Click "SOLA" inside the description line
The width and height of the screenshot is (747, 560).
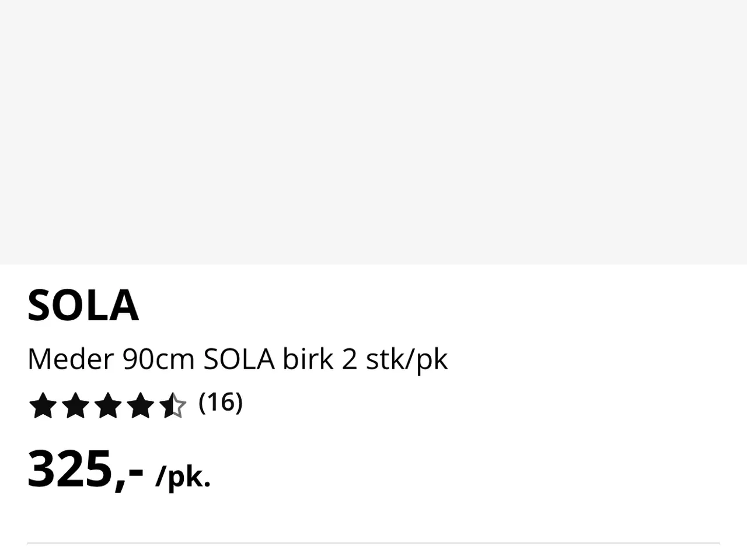coord(239,359)
